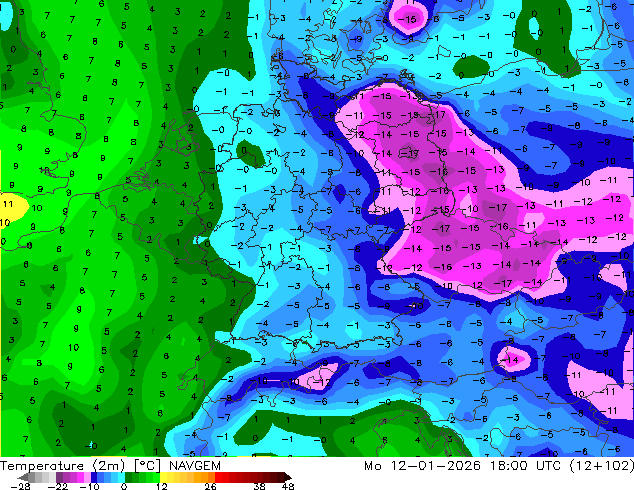Select the dark blue legend swatch above -10
The image size is (634, 490).
(94, 477)
